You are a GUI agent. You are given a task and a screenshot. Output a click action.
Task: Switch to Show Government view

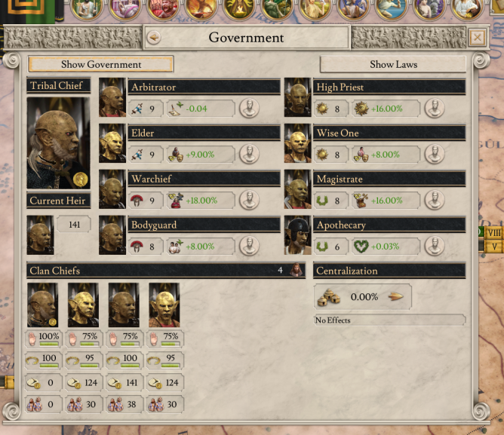[101, 64]
